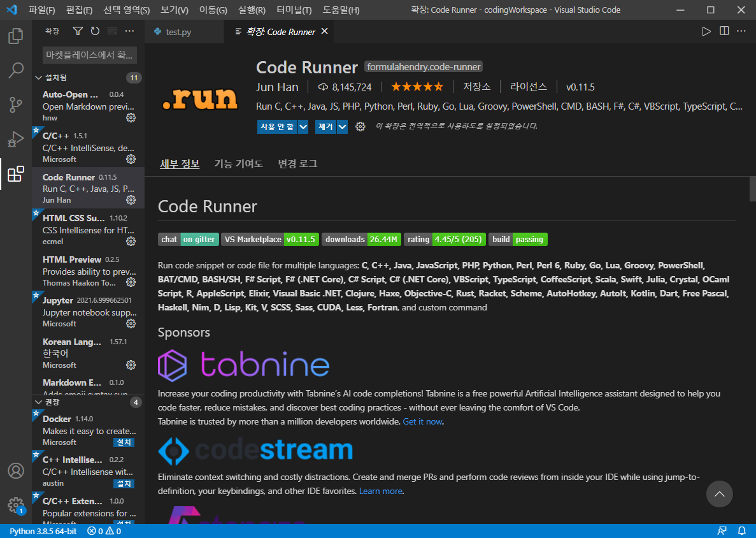Open the Source Control view
The width and height of the screenshot is (756, 538).
15,105
